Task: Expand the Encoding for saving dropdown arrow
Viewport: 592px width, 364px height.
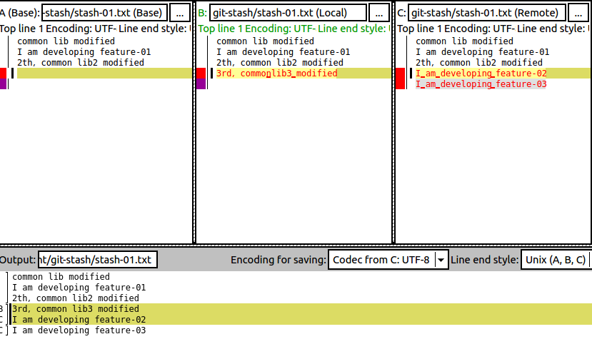Action: tap(441, 260)
